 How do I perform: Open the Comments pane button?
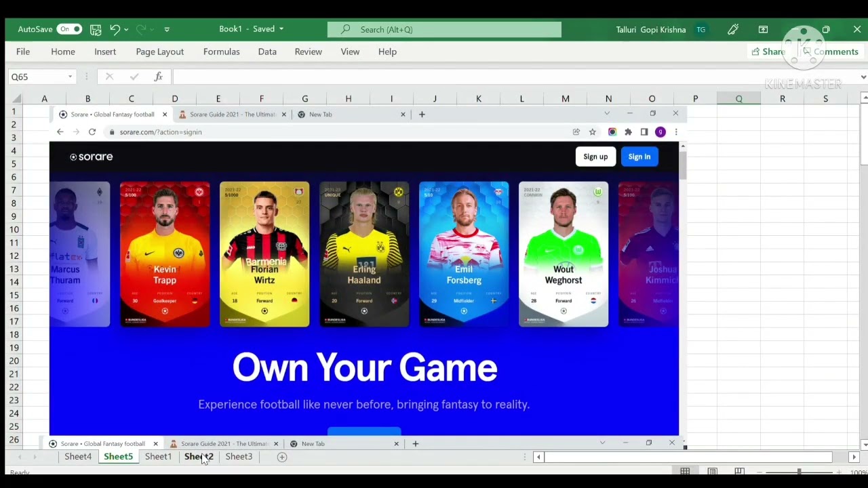(830, 52)
